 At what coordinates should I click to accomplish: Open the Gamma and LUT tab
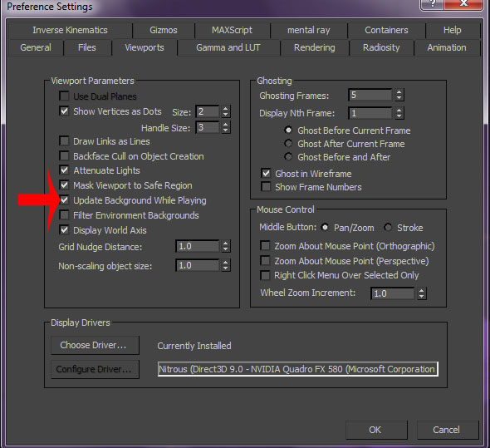228,47
